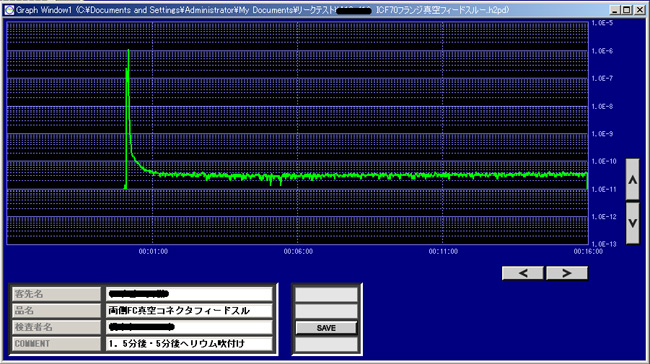
Task: Click the blank button above SAVE
Action: [326, 311]
